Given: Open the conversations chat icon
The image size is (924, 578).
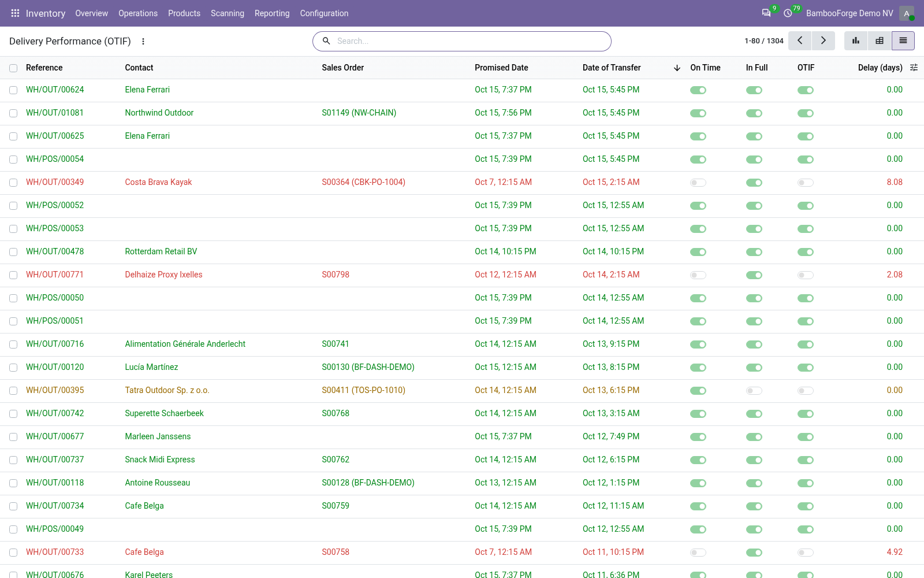Looking at the screenshot, I should [x=766, y=13].
